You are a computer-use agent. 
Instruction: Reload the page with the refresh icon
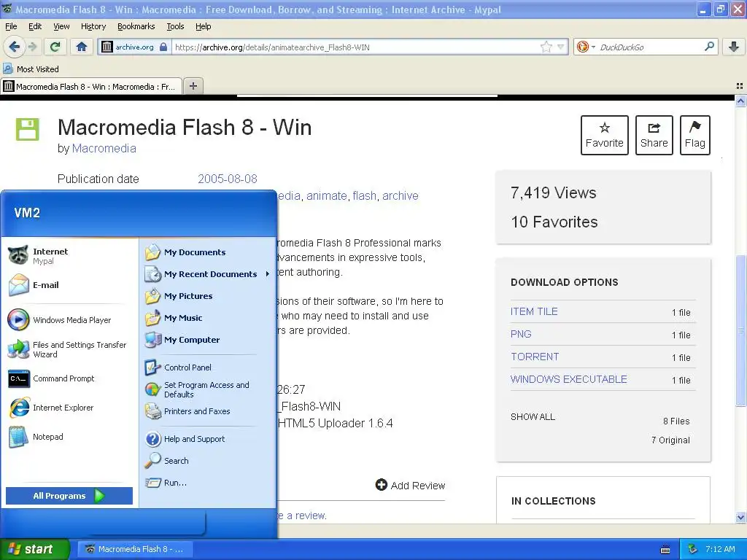pos(55,47)
